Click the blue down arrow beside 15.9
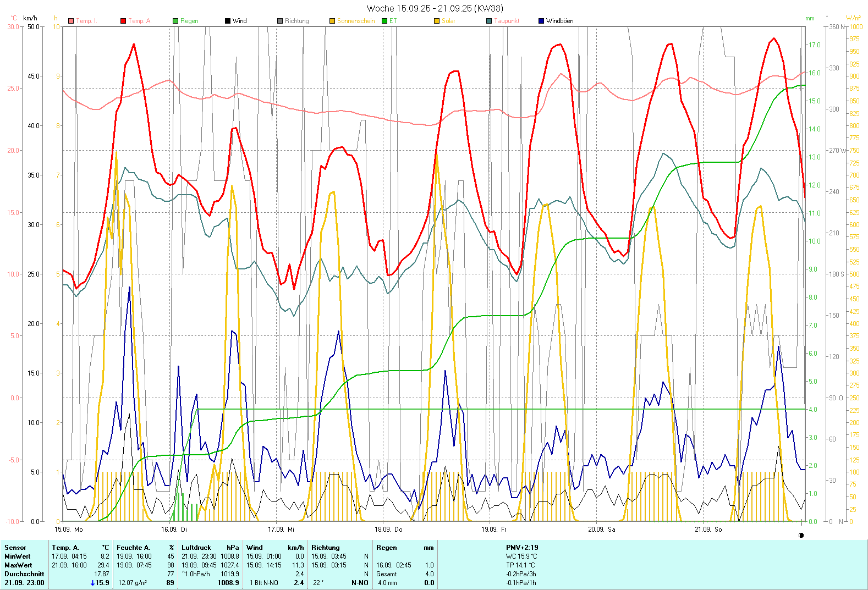 pos(92,583)
